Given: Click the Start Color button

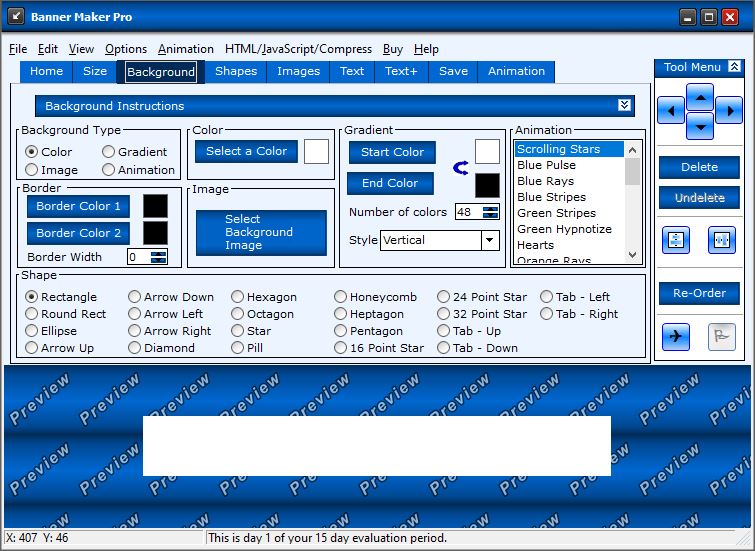Looking at the screenshot, I should (x=392, y=152).
